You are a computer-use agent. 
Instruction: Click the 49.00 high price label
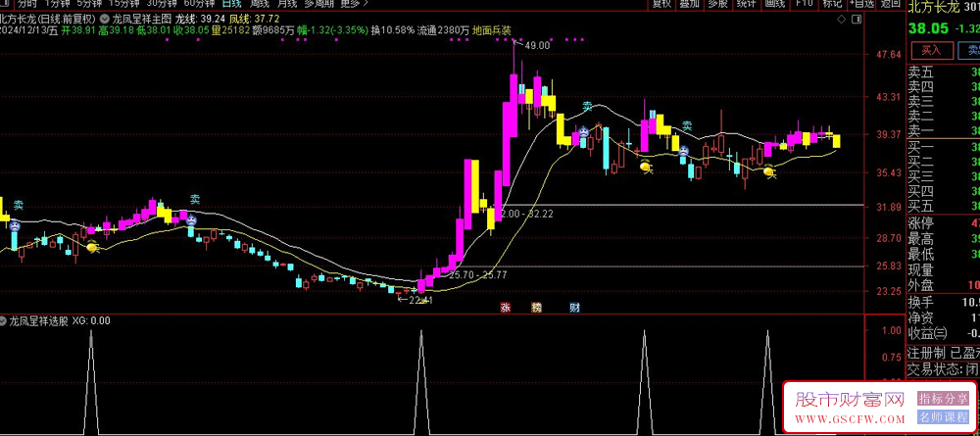click(537, 45)
